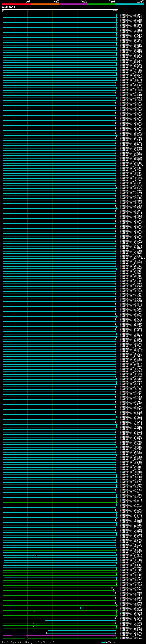Select hit UniRef100_P38377

coord(131,263)
